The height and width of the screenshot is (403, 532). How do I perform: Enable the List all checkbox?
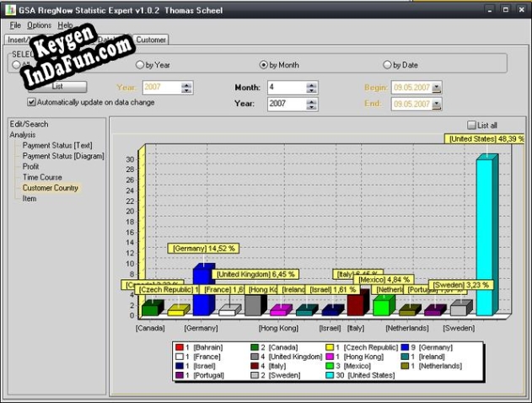pos(482,125)
